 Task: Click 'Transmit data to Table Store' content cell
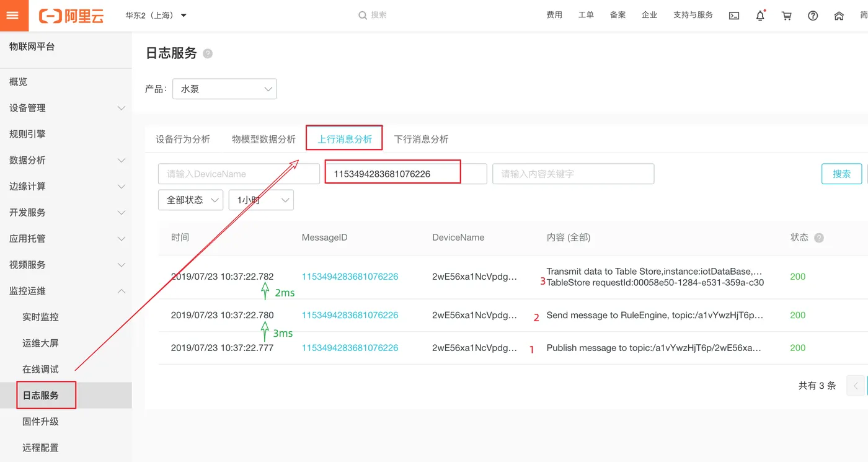(x=655, y=277)
